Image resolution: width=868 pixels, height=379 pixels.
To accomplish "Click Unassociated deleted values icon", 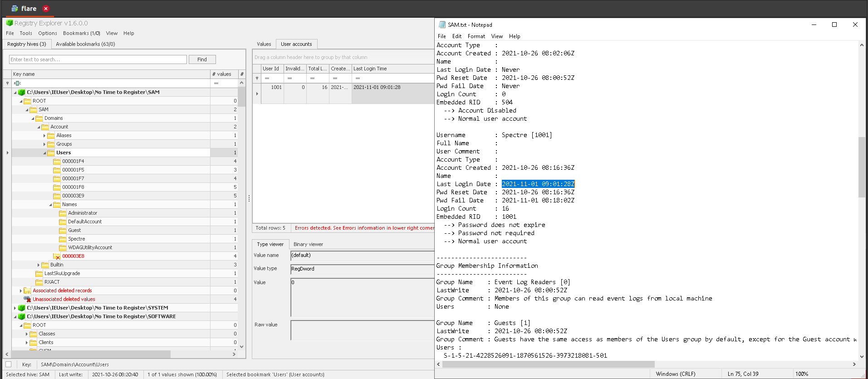I will point(27,299).
